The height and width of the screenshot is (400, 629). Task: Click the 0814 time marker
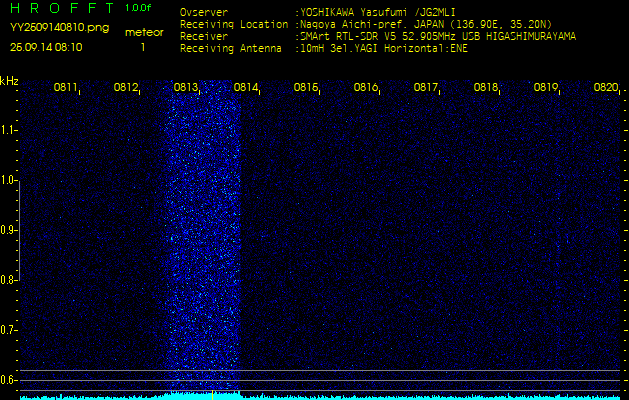coord(246,88)
